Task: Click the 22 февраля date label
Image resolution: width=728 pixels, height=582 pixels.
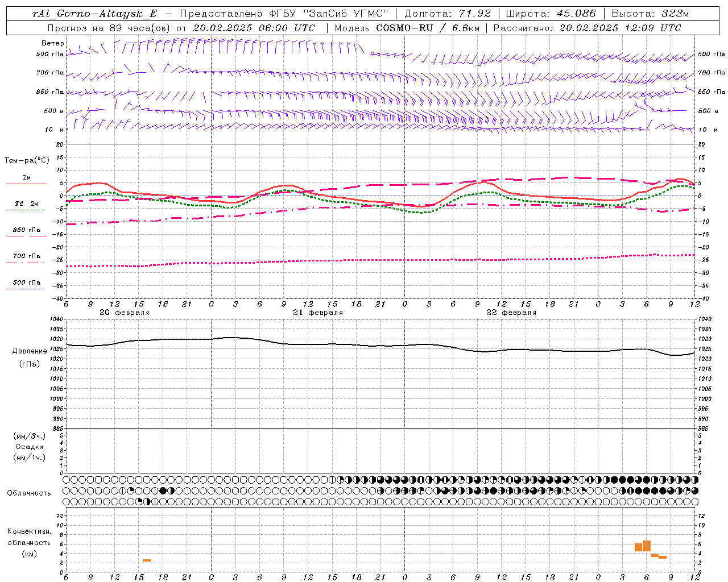Action: 511,313
